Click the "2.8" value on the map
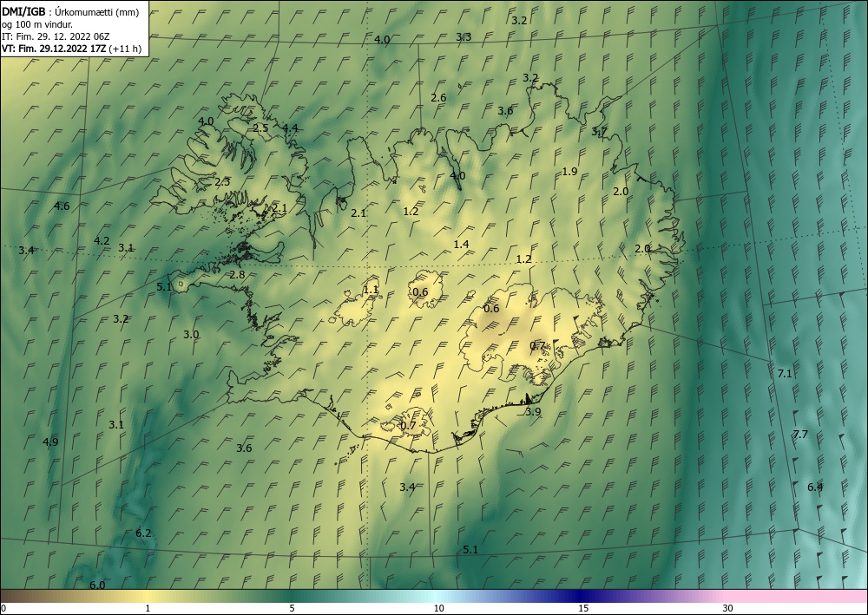 tap(237, 275)
